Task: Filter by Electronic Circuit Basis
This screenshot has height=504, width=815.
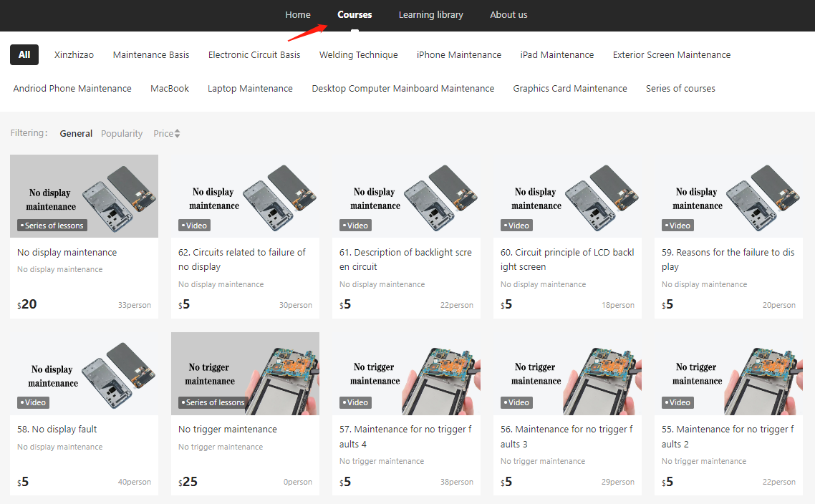Action: pos(254,55)
